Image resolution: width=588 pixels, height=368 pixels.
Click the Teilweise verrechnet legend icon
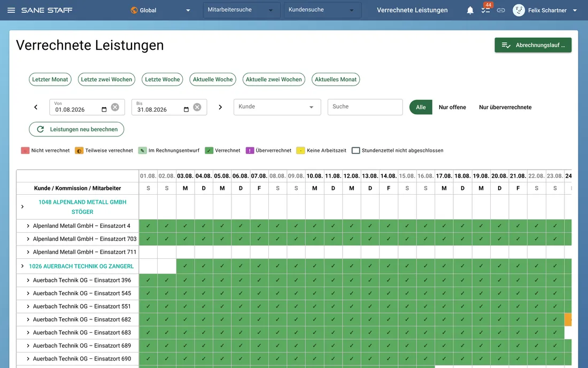pyautogui.click(x=79, y=150)
